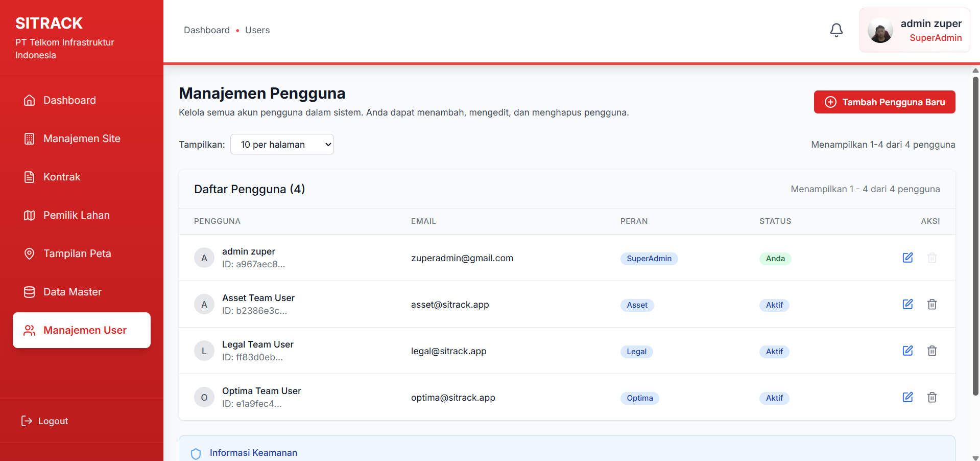Open Pemilik Lahan in sidebar

coord(82,215)
